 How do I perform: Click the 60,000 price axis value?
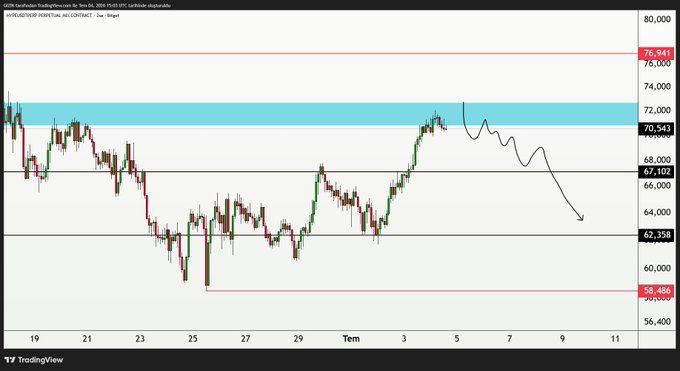(657, 268)
